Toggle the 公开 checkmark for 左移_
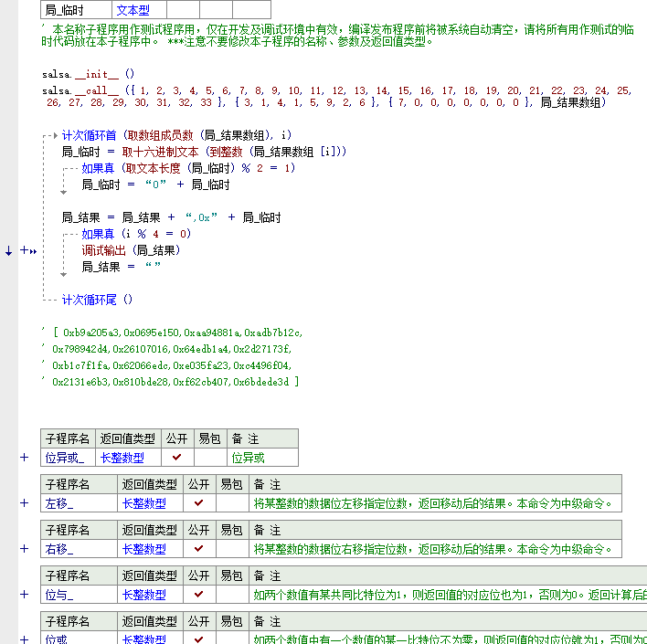The image size is (647, 644). (x=199, y=503)
